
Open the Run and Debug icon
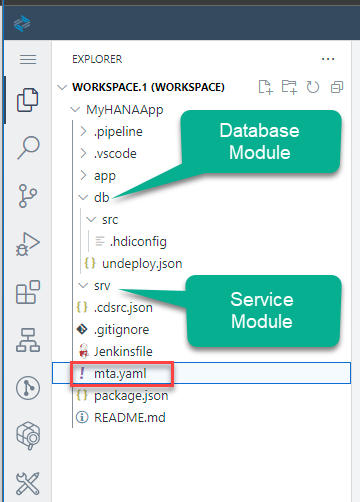[x=28, y=244]
